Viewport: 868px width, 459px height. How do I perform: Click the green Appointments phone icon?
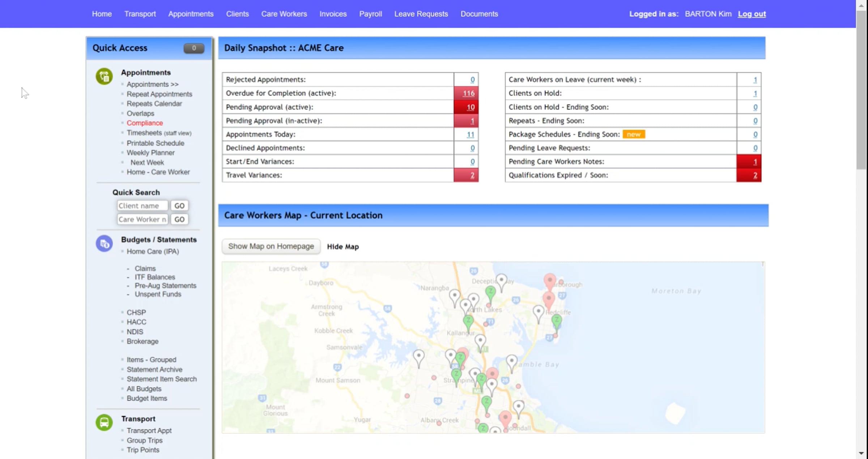click(x=104, y=76)
